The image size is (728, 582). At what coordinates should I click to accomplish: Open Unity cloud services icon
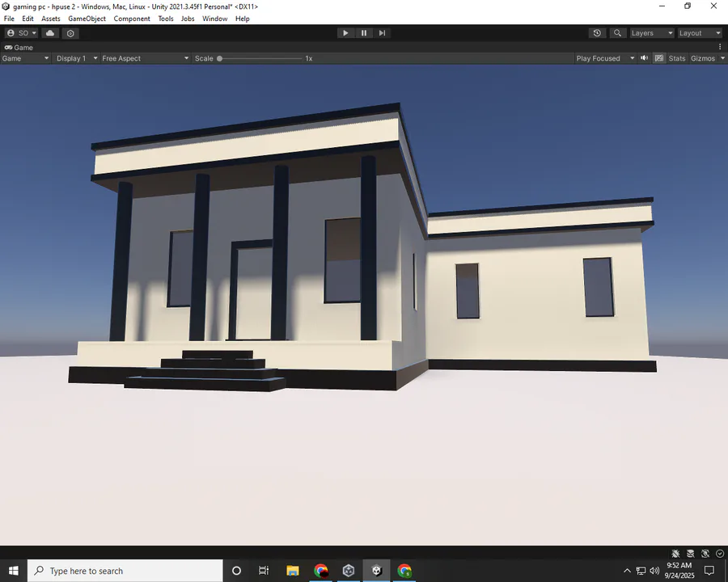[x=50, y=33]
